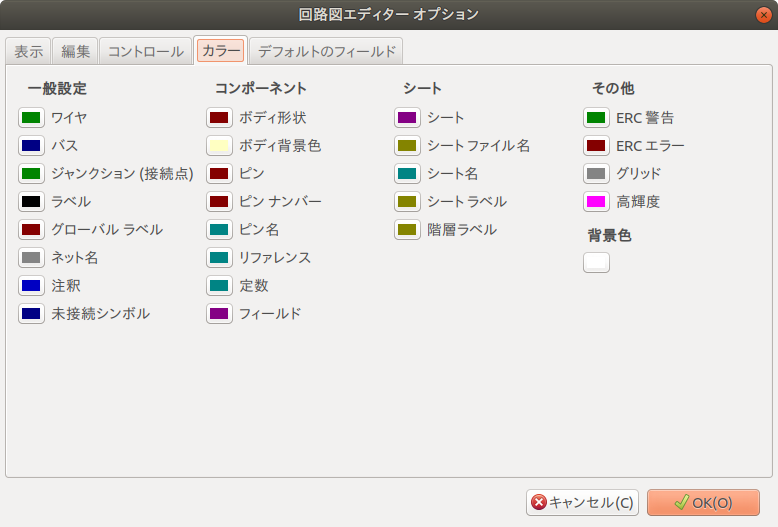Open the ボディ形状 color swatch

click(219, 118)
